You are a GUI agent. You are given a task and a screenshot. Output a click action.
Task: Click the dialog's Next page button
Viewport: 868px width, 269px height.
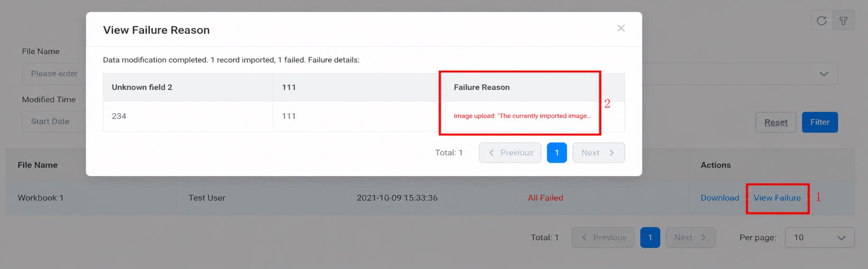tap(599, 153)
